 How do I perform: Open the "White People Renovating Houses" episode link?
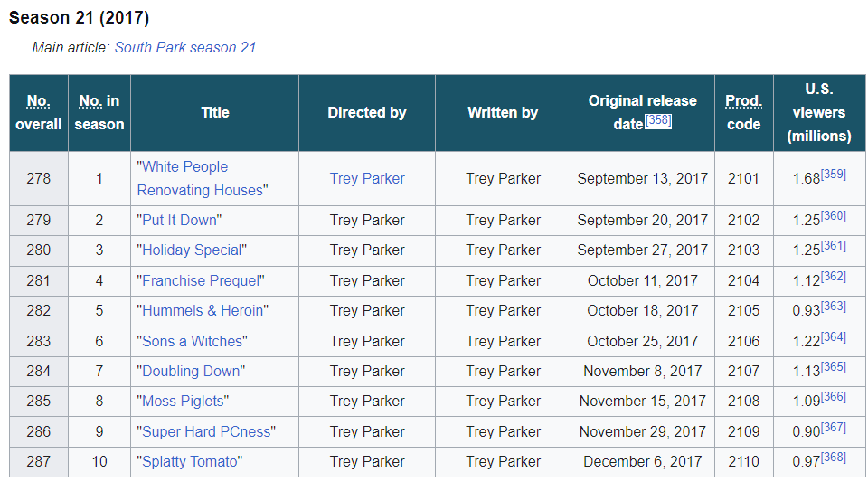tap(185, 167)
